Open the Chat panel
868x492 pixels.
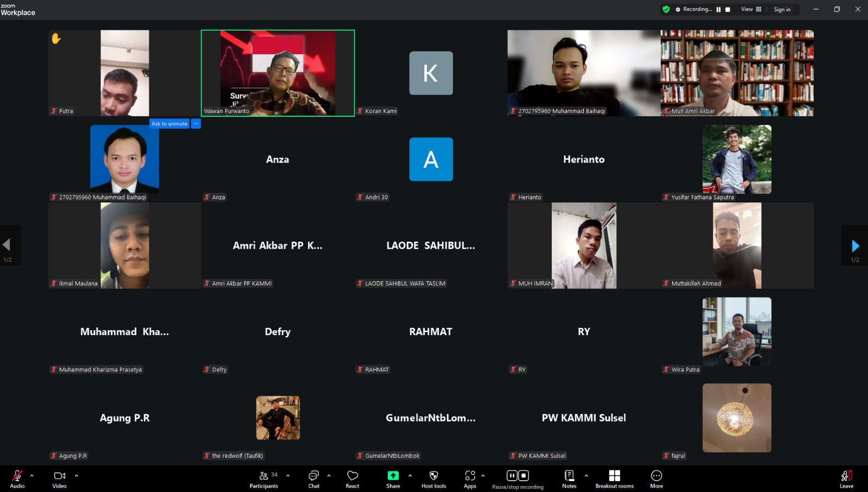(314, 479)
